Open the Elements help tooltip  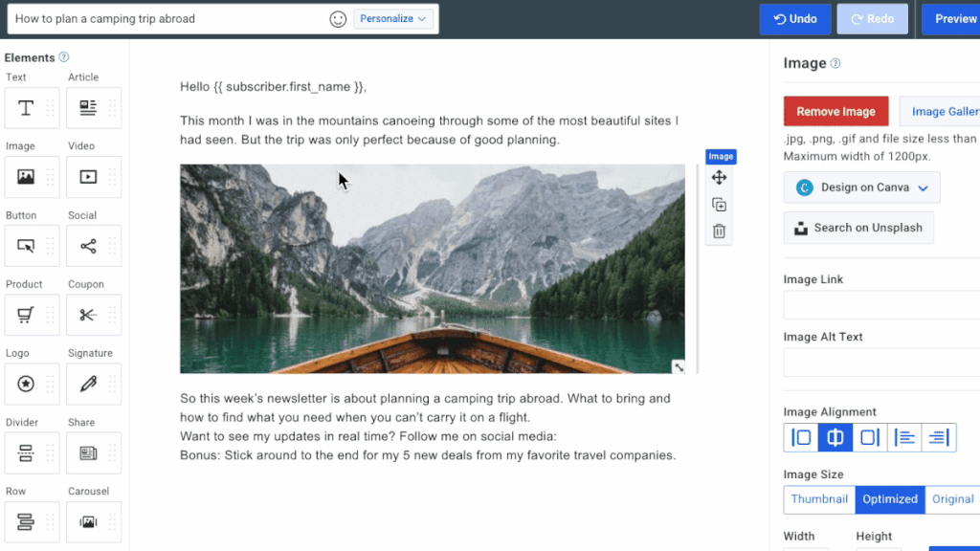click(x=63, y=56)
